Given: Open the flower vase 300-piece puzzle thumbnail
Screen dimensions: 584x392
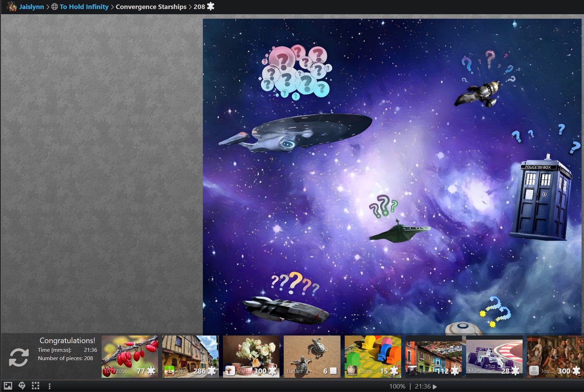Looking at the screenshot, I should pos(251,356).
